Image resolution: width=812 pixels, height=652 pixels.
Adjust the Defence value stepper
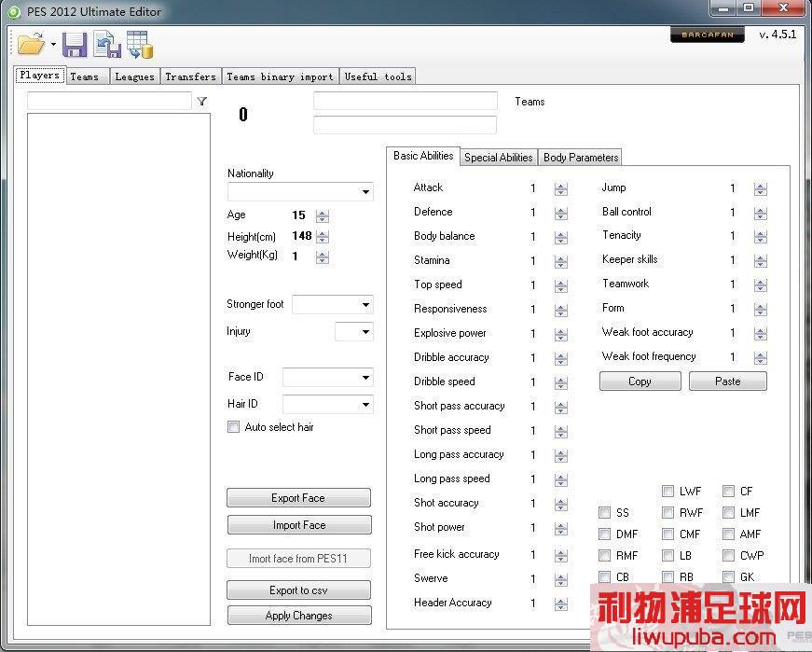coord(561,213)
